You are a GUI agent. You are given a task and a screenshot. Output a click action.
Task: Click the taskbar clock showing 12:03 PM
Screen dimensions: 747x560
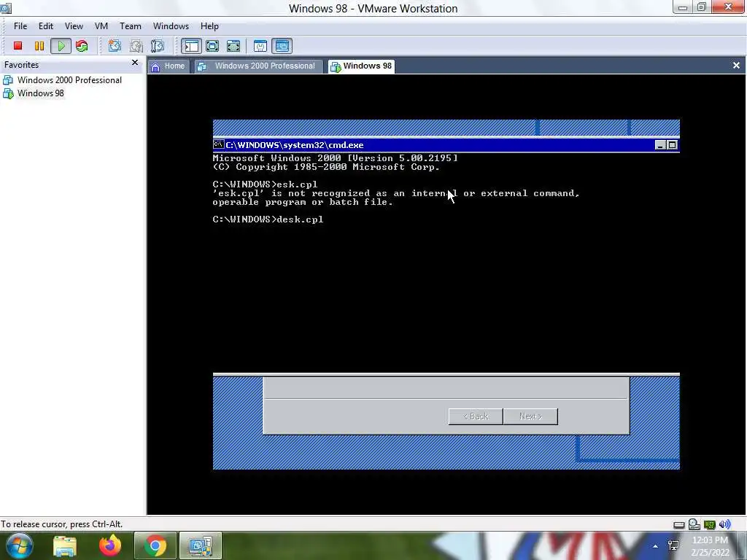click(x=710, y=546)
